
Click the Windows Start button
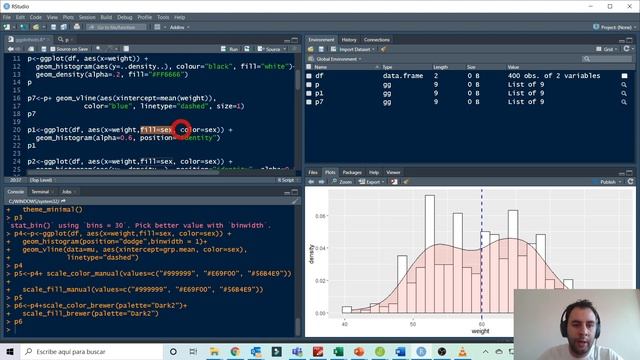(x=10, y=351)
